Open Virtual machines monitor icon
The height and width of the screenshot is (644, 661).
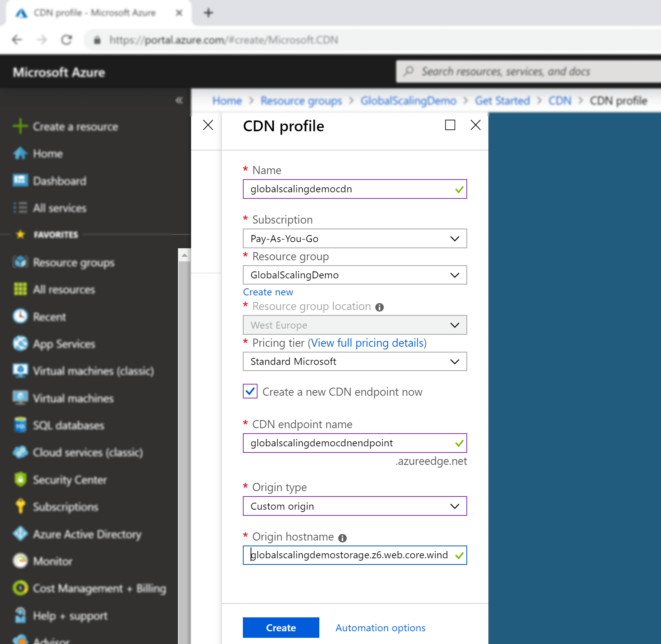pos(20,398)
